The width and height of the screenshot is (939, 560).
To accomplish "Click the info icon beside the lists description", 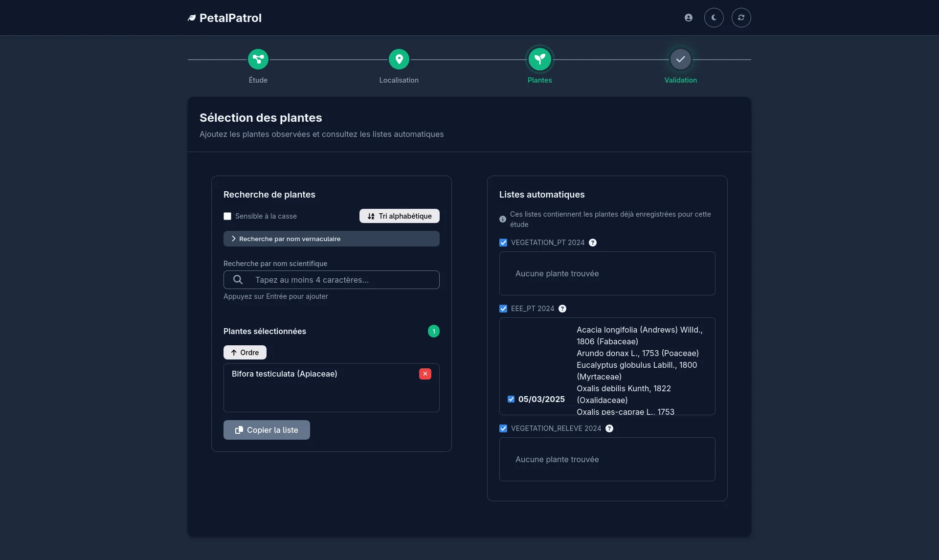I will (503, 219).
